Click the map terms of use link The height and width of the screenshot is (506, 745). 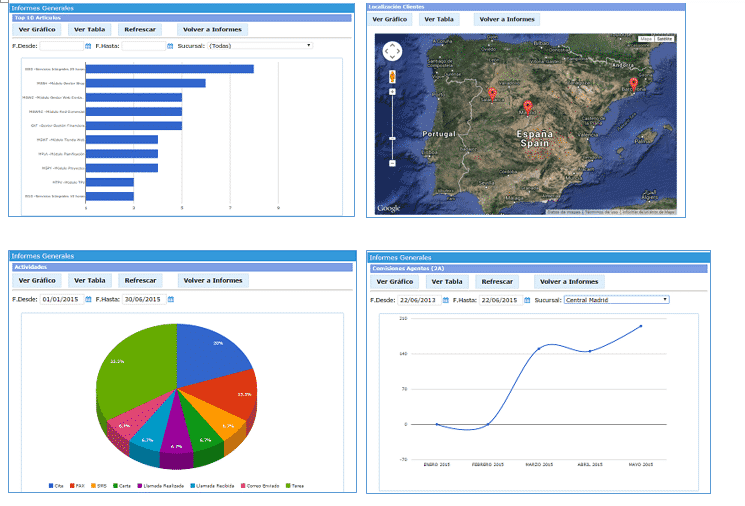pyautogui.click(x=601, y=212)
